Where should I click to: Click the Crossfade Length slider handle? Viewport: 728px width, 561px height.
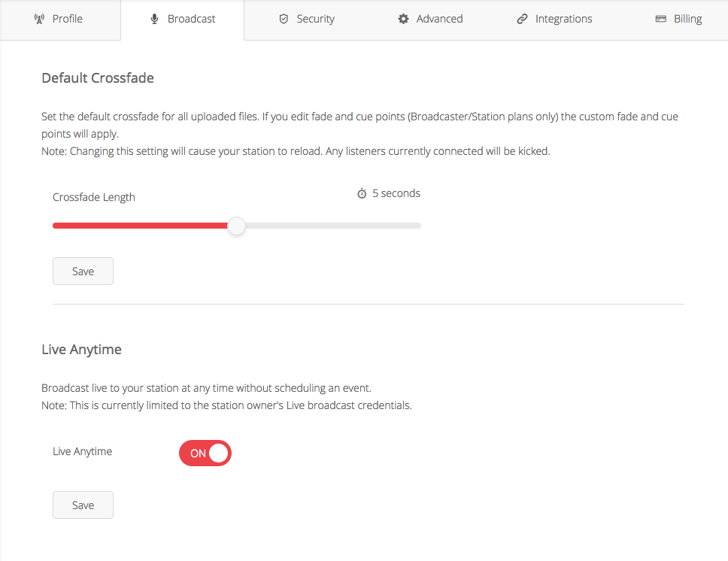(236, 226)
